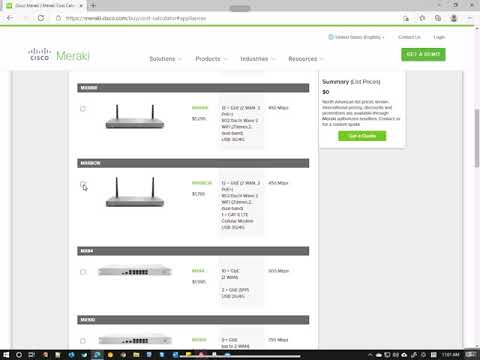
Task: Click the Get a Quote button in Summary
Action: click(362, 136)
